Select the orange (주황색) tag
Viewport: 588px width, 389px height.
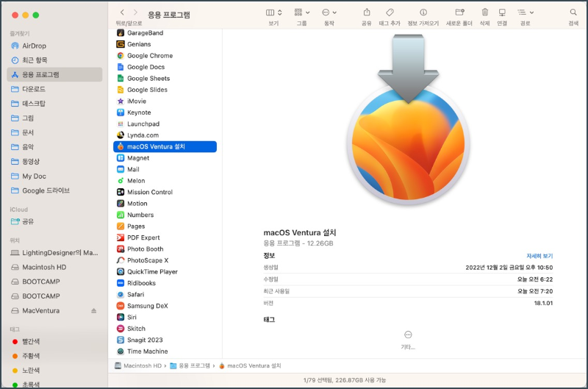click(54, 356)
